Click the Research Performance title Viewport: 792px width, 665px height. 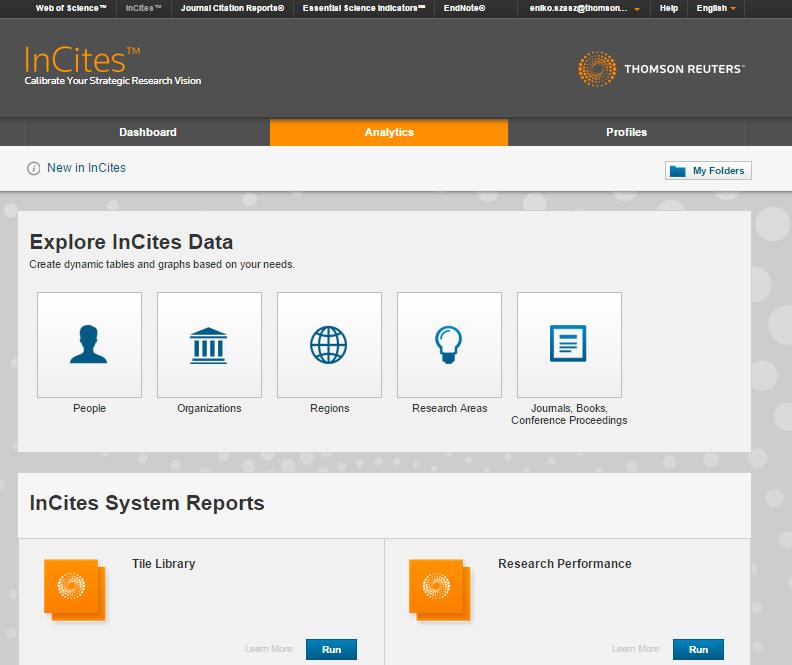click(x=565, y=564)
